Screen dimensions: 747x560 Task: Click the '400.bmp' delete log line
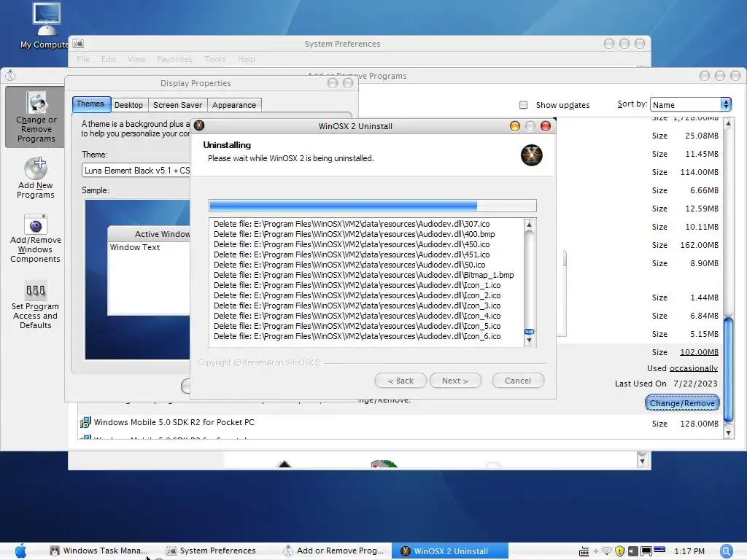click(355, 234)
